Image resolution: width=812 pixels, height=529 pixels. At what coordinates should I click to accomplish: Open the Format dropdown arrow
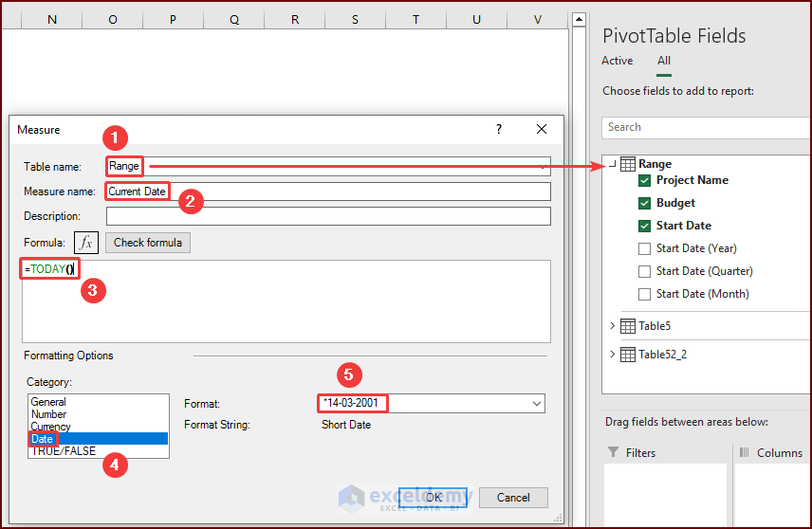point(537,403)
